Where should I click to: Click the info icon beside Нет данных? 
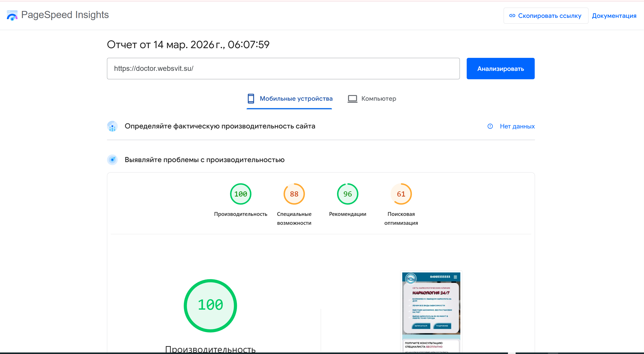(490, 126)
